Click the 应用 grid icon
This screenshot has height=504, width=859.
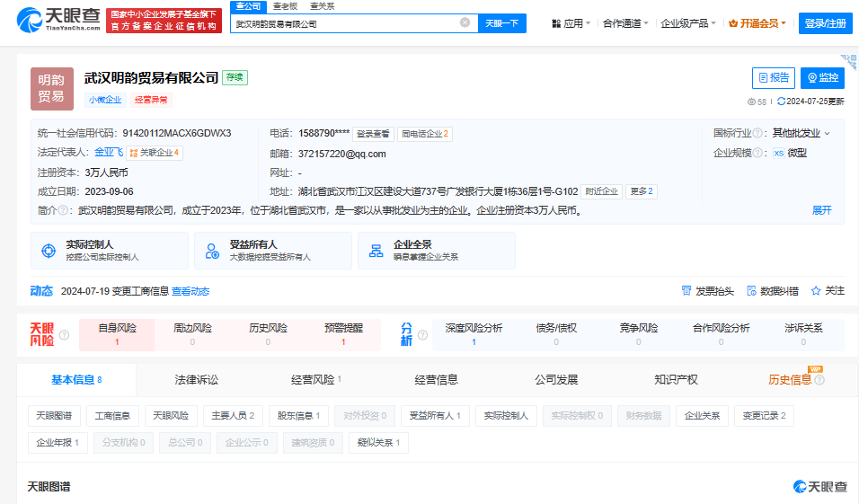556,23
